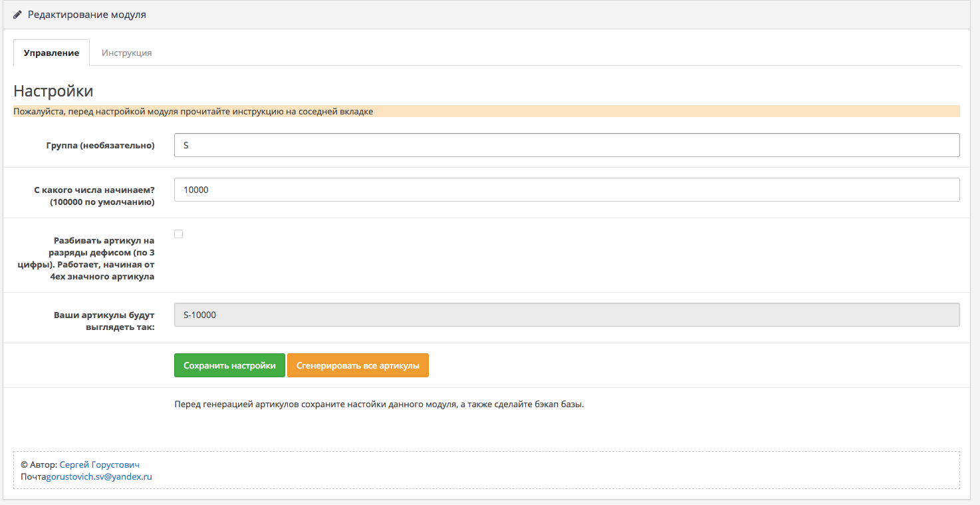This screenshot has width=980, height=505.
Task: Click the article preview field showing S-10000
Action: tap(566, 315)
